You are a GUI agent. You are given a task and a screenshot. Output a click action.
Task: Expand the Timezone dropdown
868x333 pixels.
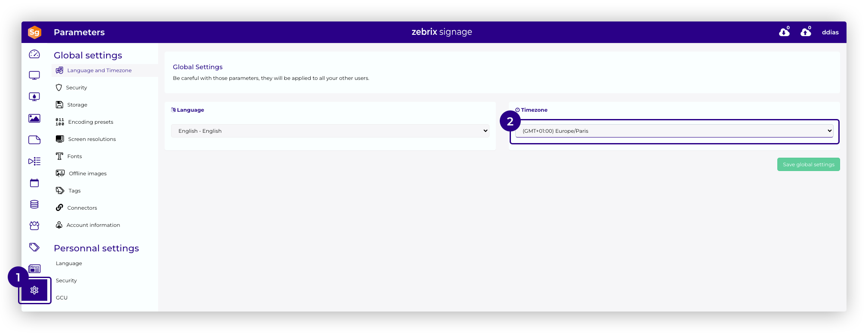[x=674, y=131]
